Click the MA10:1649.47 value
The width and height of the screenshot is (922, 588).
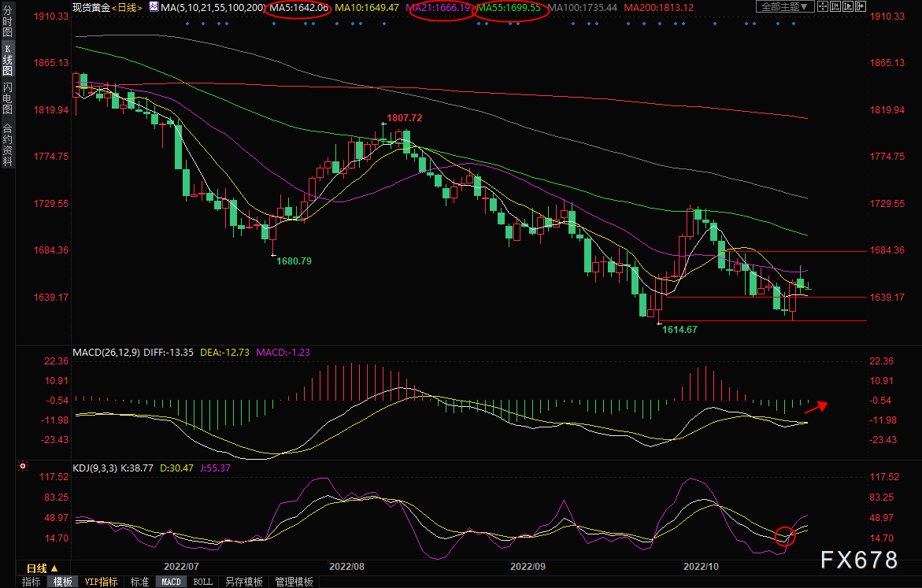(367, 8)
